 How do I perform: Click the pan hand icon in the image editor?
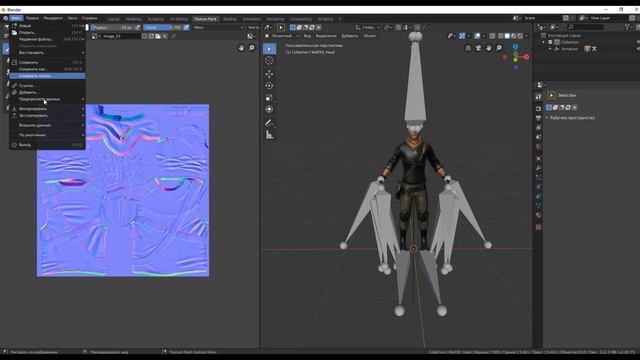point(241,48)
